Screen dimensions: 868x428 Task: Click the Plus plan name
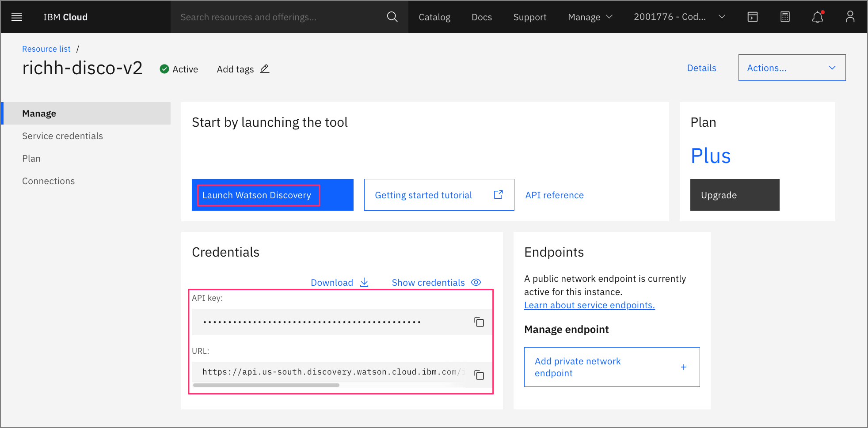pyautogui.click(x=711, y=156)
